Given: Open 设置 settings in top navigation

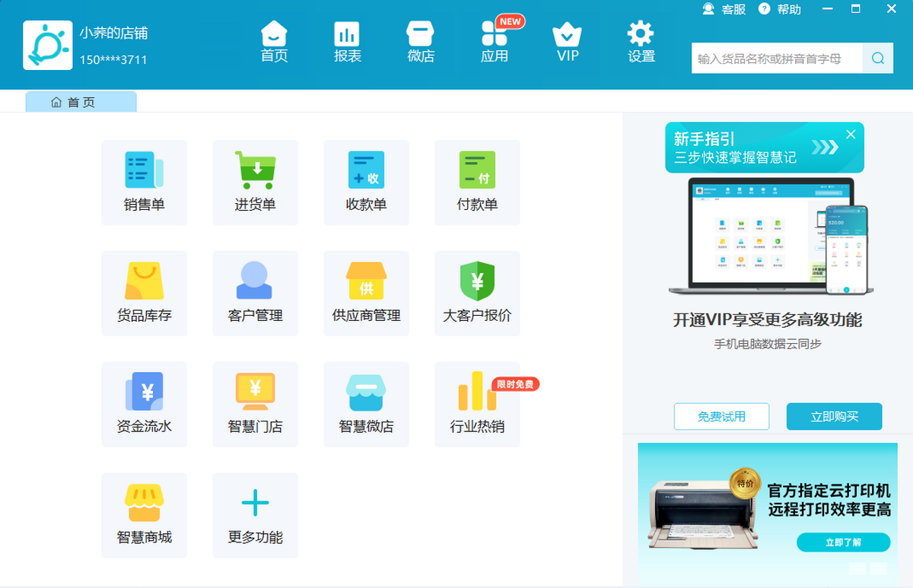Looking at the screenshot, I should pyautogui.click(x=641, y=43).
